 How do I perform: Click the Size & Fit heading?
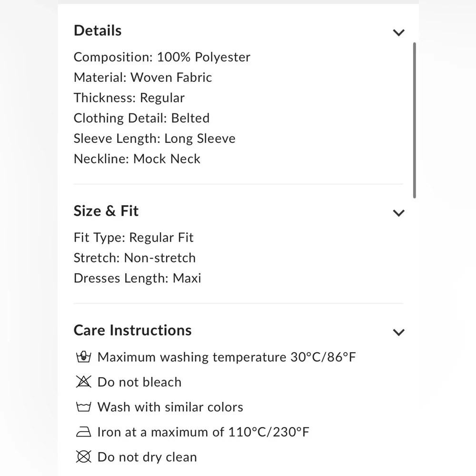(x=106, y=211)
